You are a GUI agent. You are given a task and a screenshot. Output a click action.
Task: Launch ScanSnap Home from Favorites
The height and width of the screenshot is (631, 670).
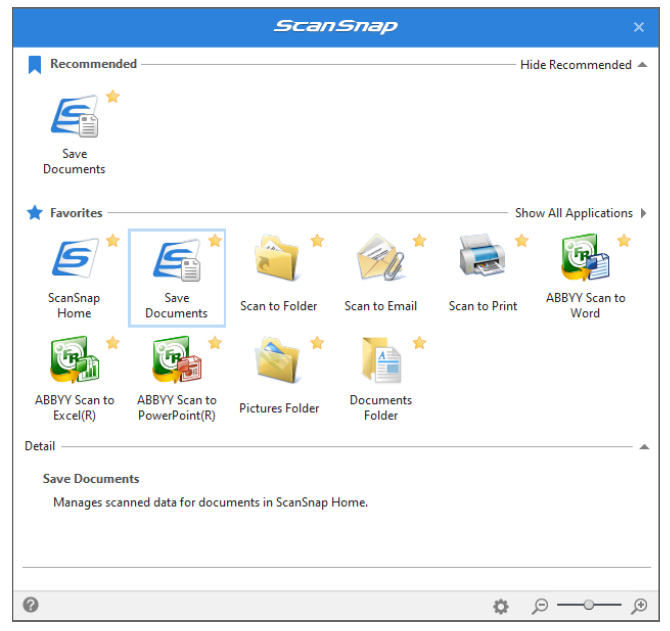pyautogui.click(x=74, y=277)
